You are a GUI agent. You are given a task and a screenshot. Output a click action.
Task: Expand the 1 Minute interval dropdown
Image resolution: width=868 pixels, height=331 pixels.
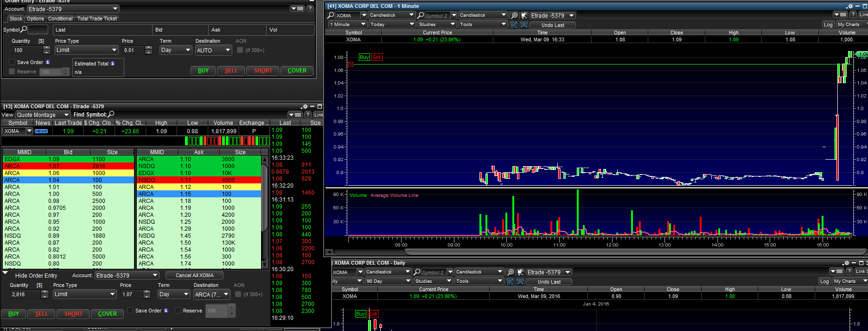pos(347,25)
